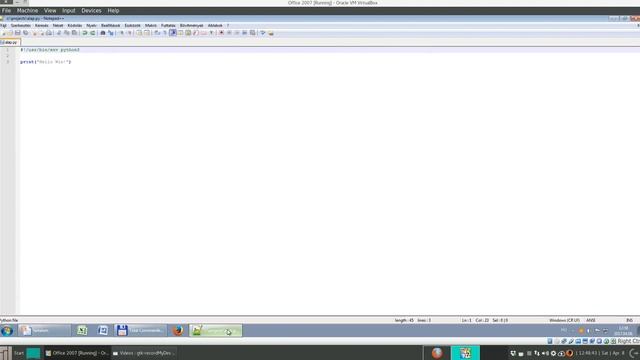Zoom out with the toolbar magnifier
The height and width of the screenshot is (360, 640).
(x=129, y=33)
